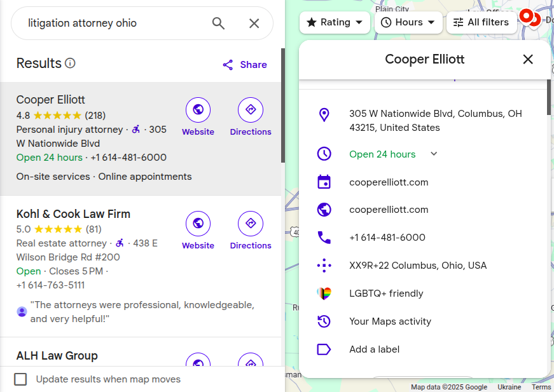The image size is (554, 392).
Task: Click Kohl & Cook wheelchair accessible icon
Action: point(120,243)
